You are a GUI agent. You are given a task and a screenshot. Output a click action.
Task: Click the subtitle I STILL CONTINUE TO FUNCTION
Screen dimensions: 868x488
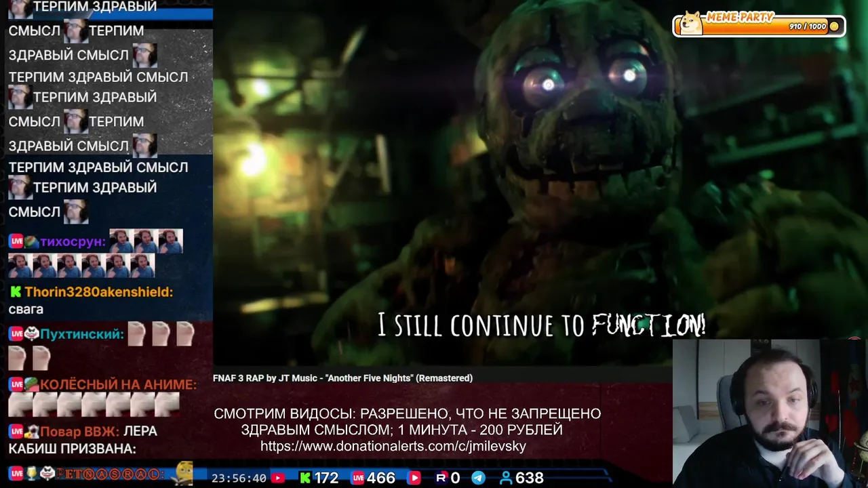(x=542, y=326)
